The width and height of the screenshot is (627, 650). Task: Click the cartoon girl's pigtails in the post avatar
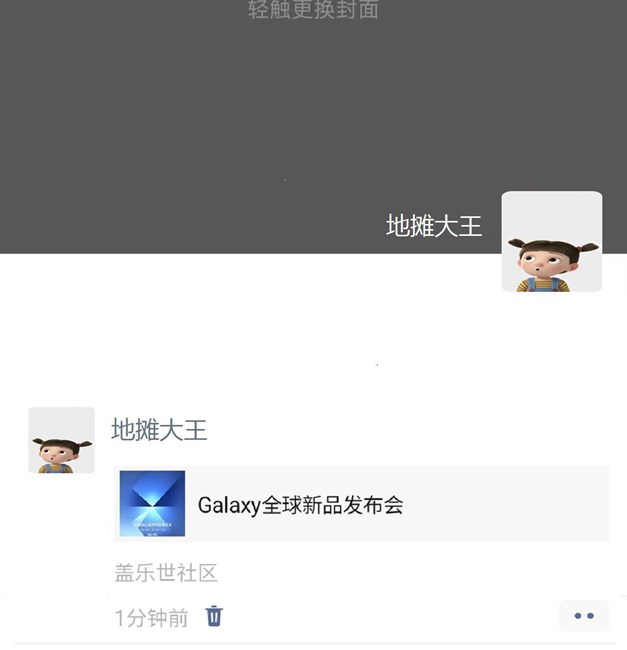62,444
